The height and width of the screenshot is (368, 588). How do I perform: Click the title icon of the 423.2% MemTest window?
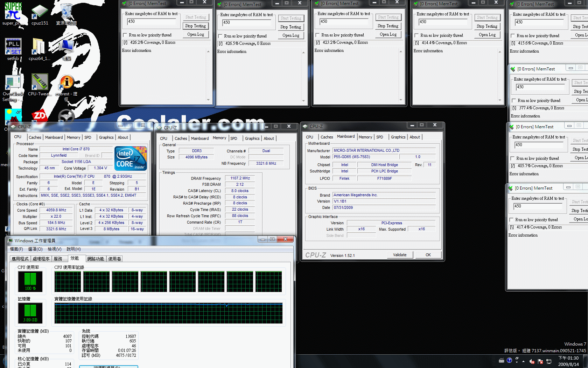317,4
